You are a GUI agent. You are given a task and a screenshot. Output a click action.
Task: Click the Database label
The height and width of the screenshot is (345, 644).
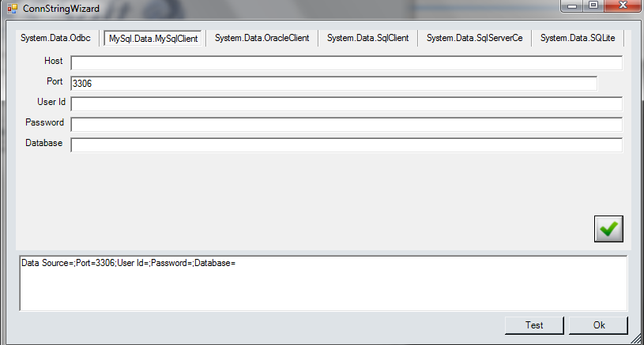(x=44, y=143)
